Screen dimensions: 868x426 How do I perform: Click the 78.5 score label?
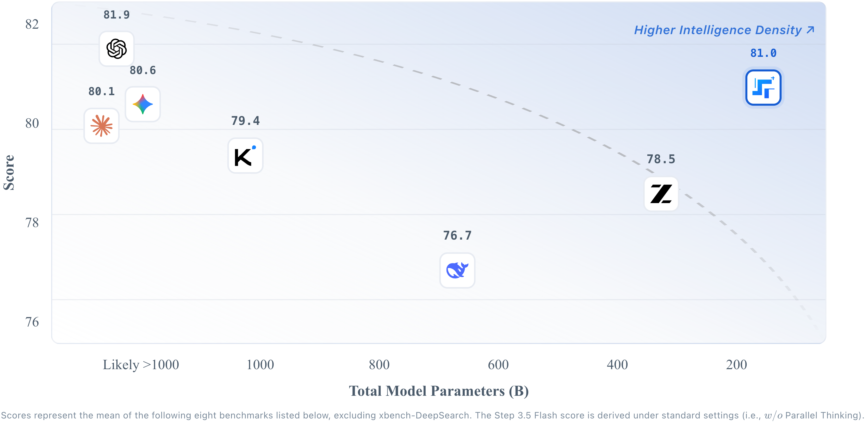point(661,159)
